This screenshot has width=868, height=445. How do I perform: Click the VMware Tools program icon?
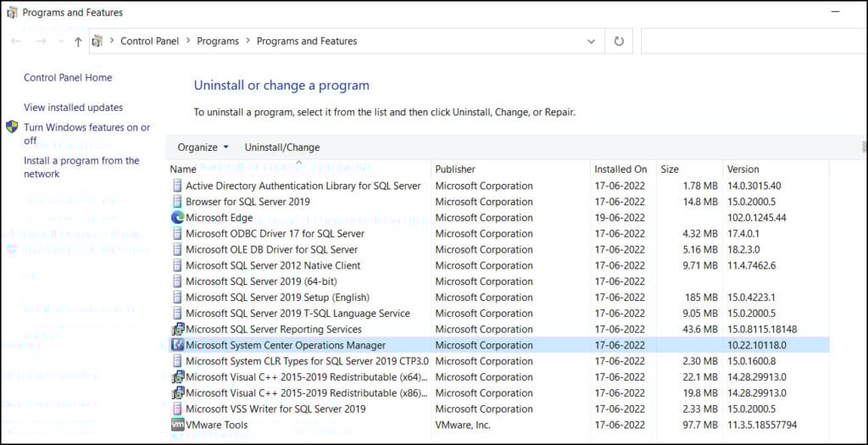(x=178, y=425)
